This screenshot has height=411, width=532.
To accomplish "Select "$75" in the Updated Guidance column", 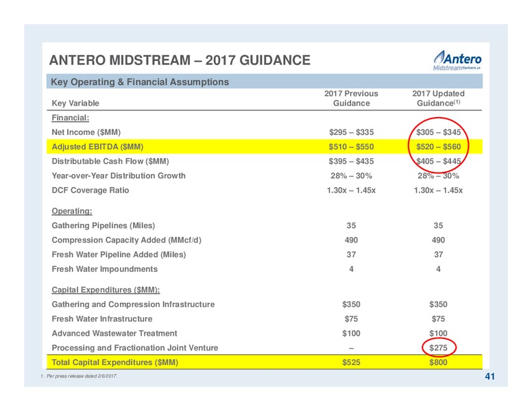I will 438,319.
